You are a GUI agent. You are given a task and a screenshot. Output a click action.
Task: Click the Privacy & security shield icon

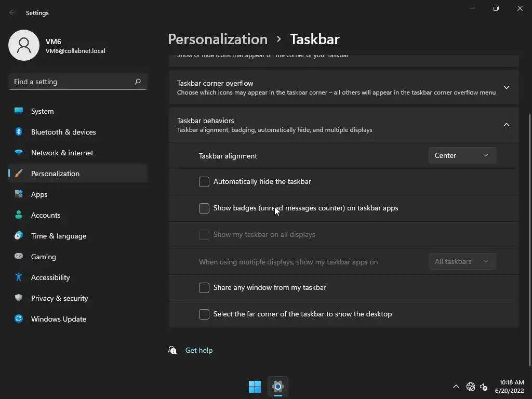[19, 298]
